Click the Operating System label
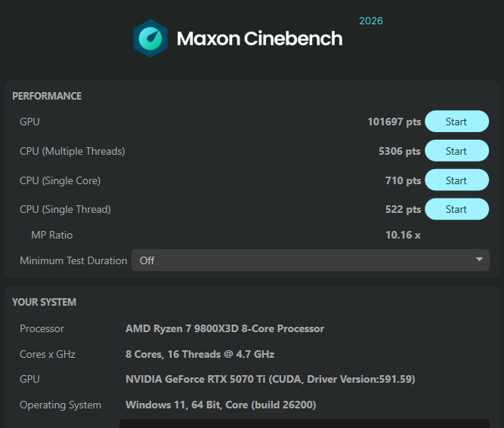Image resolution: width=504 pixels, height=428 pixels. click(x=60, y=405)
